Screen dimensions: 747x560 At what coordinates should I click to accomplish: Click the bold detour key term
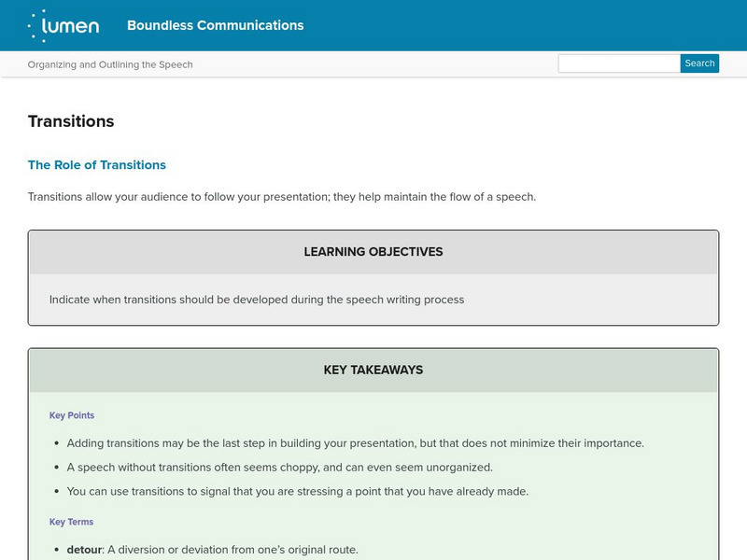pos(85,550)
